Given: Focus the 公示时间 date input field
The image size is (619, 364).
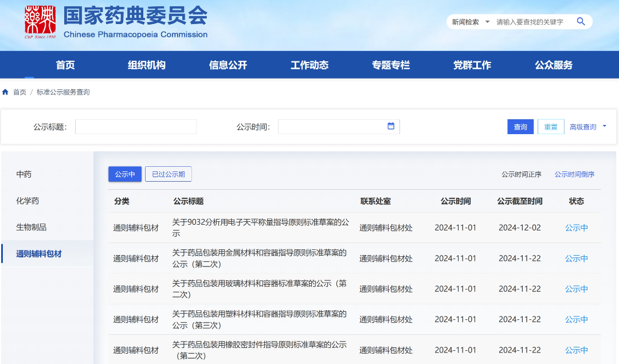Looking at the screenshot, I should (339, 127).
